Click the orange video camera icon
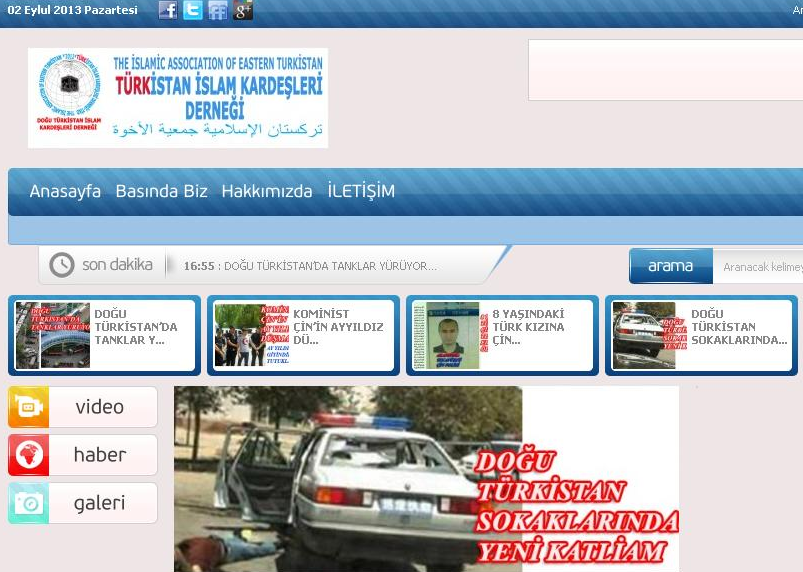The image size is (803, 572). click(28, 407)
